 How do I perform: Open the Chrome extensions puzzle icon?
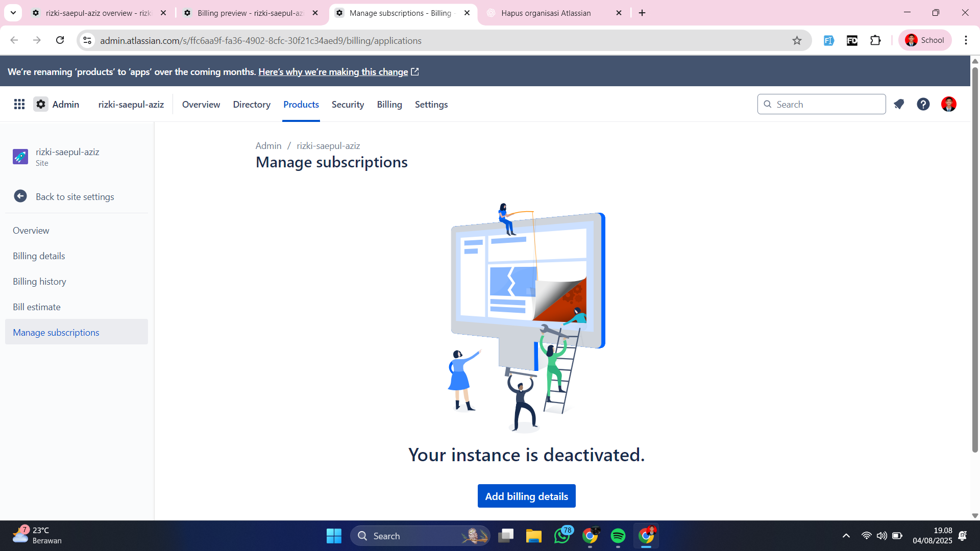875,40
